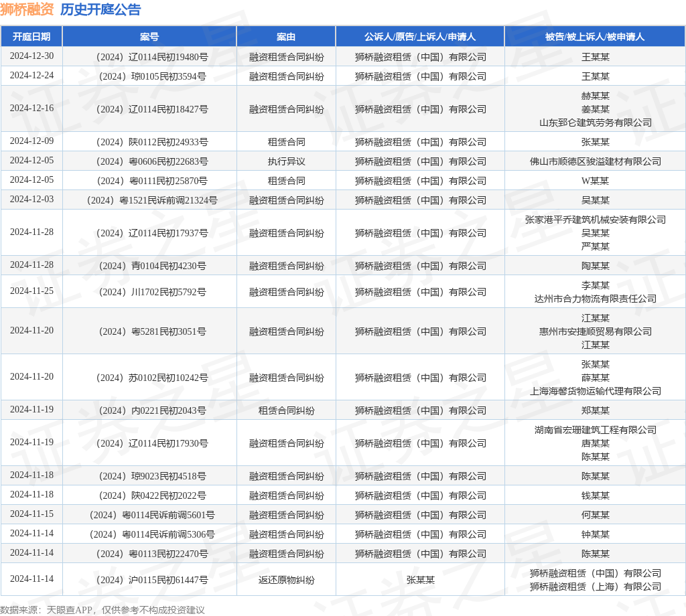Click the 狮桥融资 title text
Viewport: 686px width, 616px height.
pyautogui.click(x=27, y=9)
